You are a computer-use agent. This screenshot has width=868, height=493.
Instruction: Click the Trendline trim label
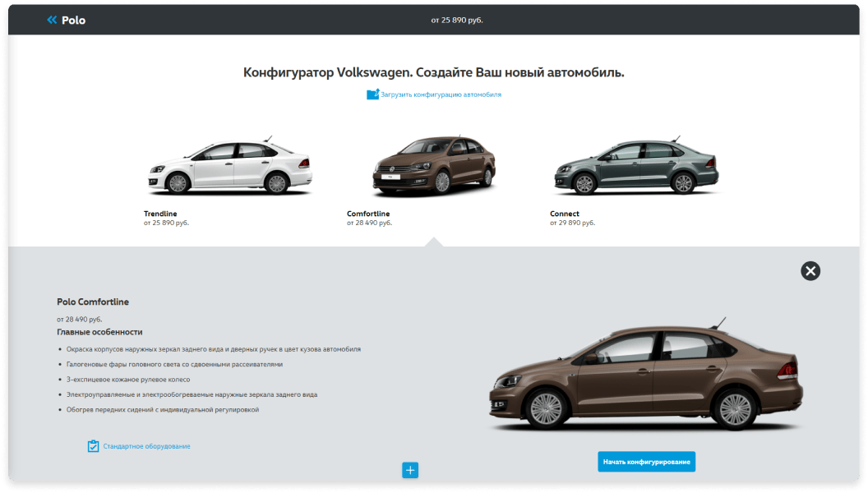[x=160, y=214]
